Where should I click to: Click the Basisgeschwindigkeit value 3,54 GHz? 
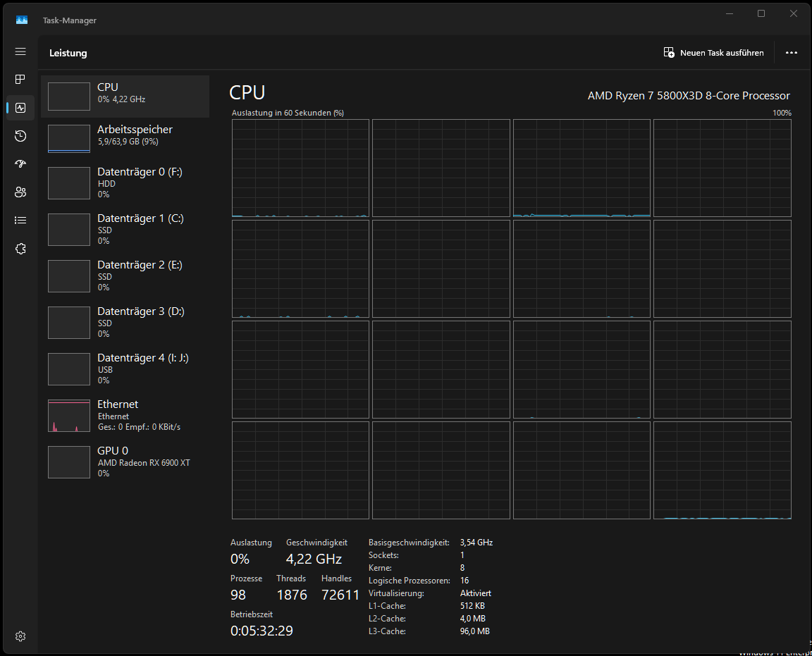pyautogui.click(x=476, y=543)
